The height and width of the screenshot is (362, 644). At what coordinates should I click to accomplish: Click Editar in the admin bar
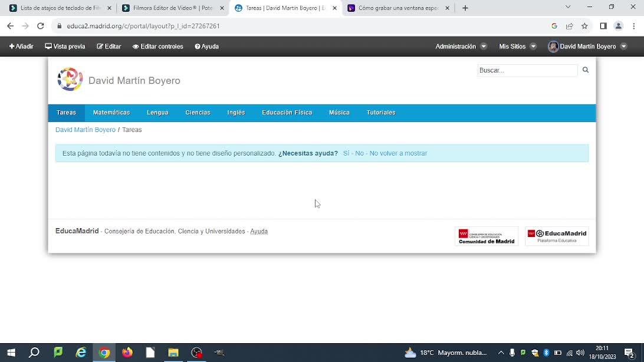point(109,47)
